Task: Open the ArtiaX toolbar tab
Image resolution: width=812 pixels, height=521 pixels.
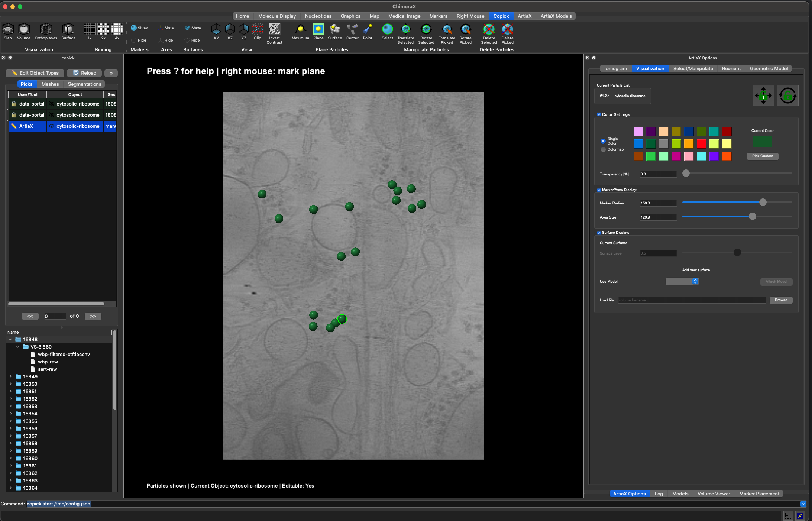Action: [x=524, y=16]
